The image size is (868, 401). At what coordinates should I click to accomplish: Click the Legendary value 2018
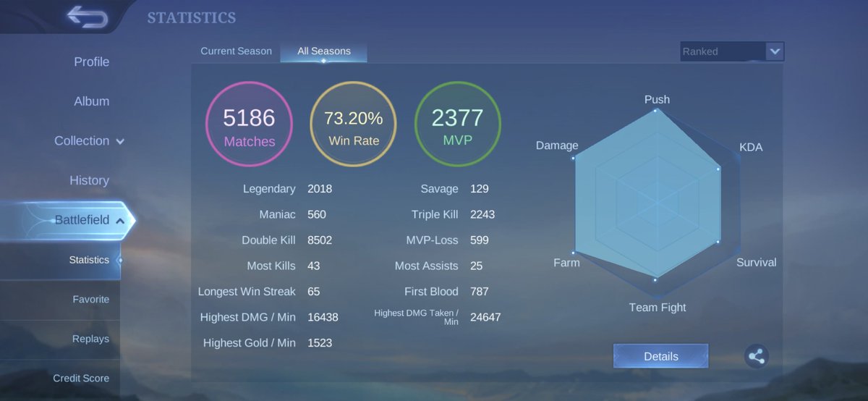click(x=320, y=189)
